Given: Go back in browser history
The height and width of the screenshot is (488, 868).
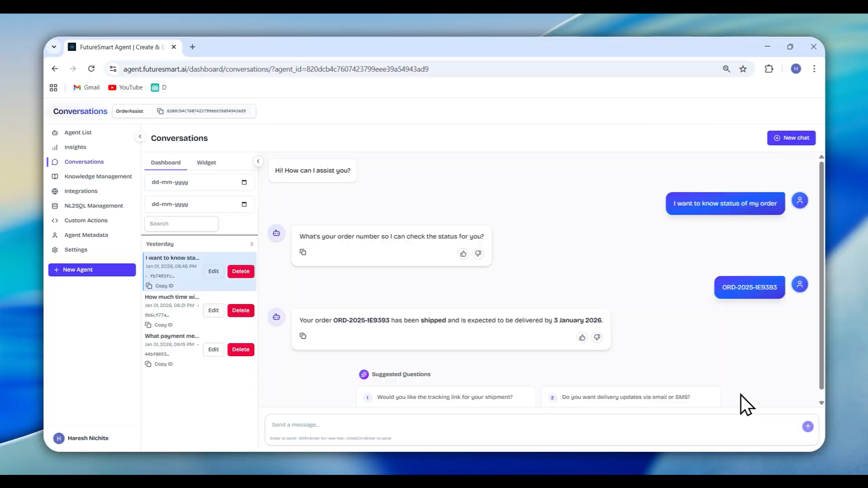Looking at the screenshot, I should point(55,69).
